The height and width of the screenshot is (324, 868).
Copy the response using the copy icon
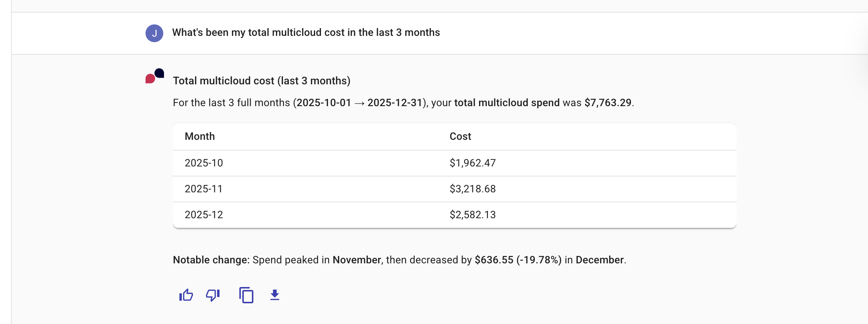246,295
